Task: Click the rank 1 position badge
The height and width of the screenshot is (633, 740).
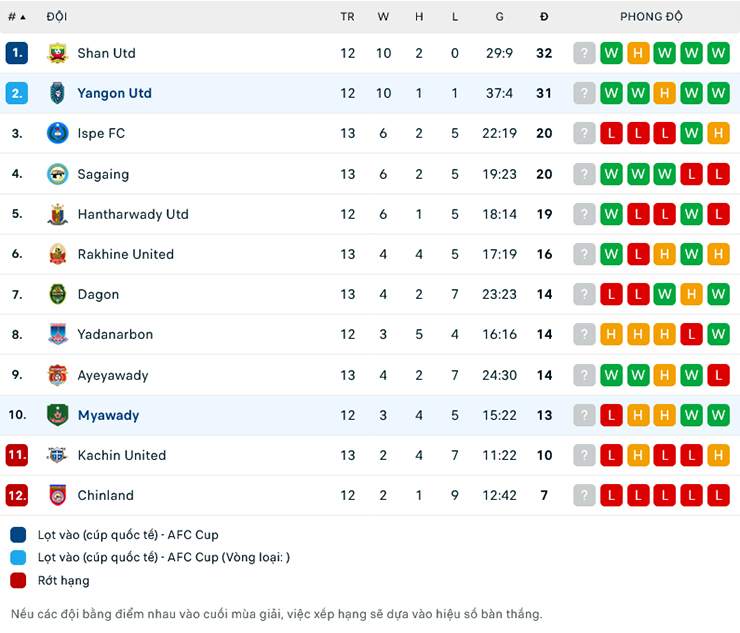Action: [x=17, y=53]
